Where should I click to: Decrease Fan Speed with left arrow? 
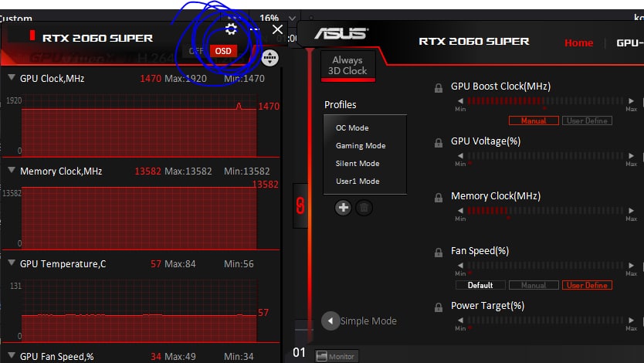tap(460, 265)
